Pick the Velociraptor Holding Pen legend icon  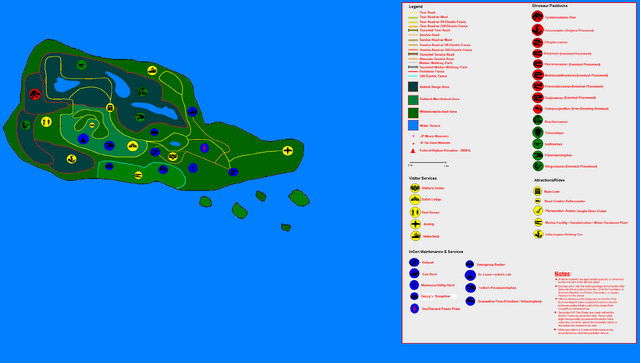pos(538,234)
